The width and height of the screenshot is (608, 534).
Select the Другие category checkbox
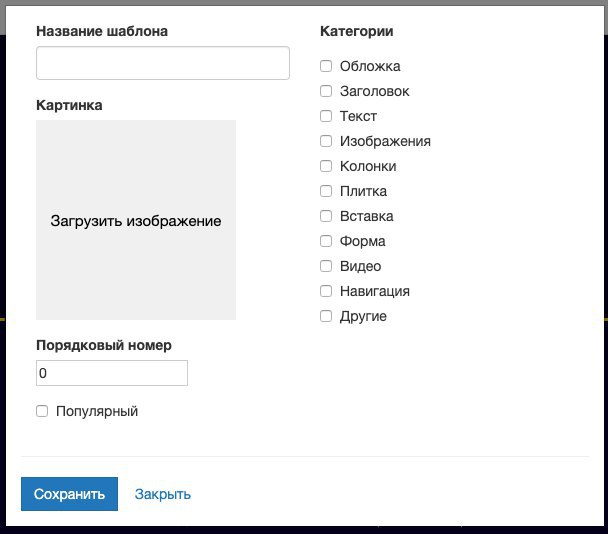tap(326, 316)
